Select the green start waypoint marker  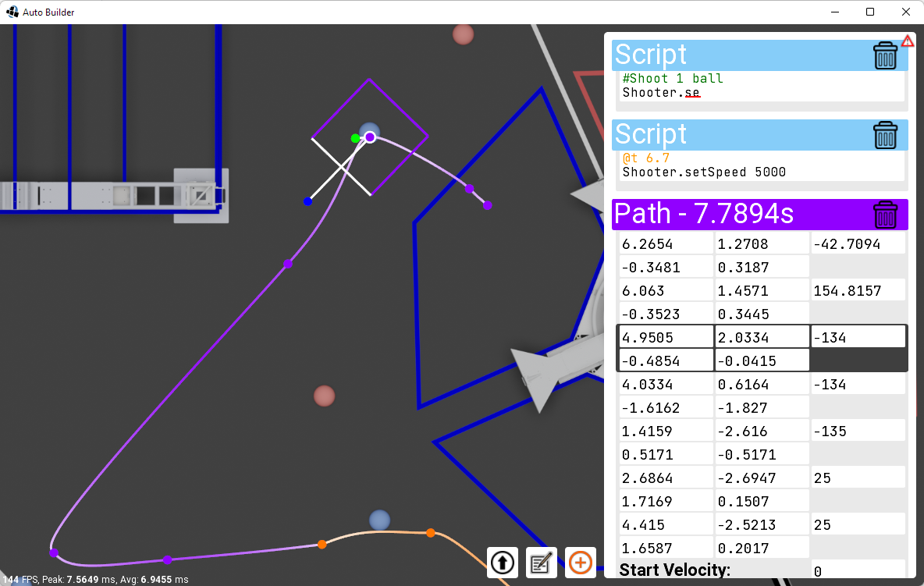(x=356, y=138)
